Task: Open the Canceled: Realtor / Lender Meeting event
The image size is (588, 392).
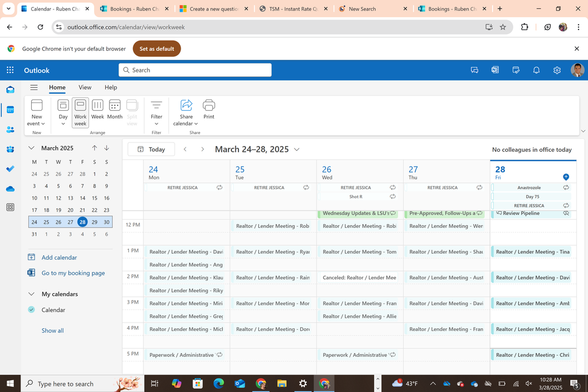Action: pyautogui.click(x=359, y=278)
